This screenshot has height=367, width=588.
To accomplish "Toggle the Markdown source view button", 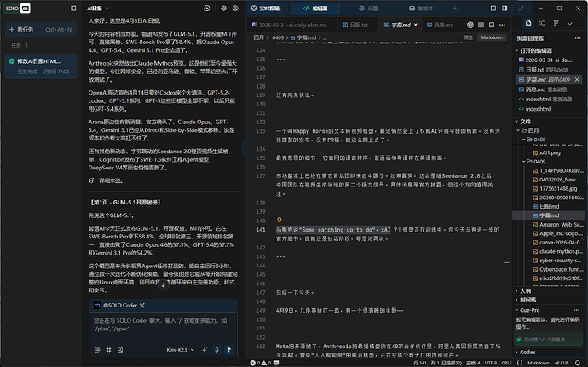I will [492, 37].
